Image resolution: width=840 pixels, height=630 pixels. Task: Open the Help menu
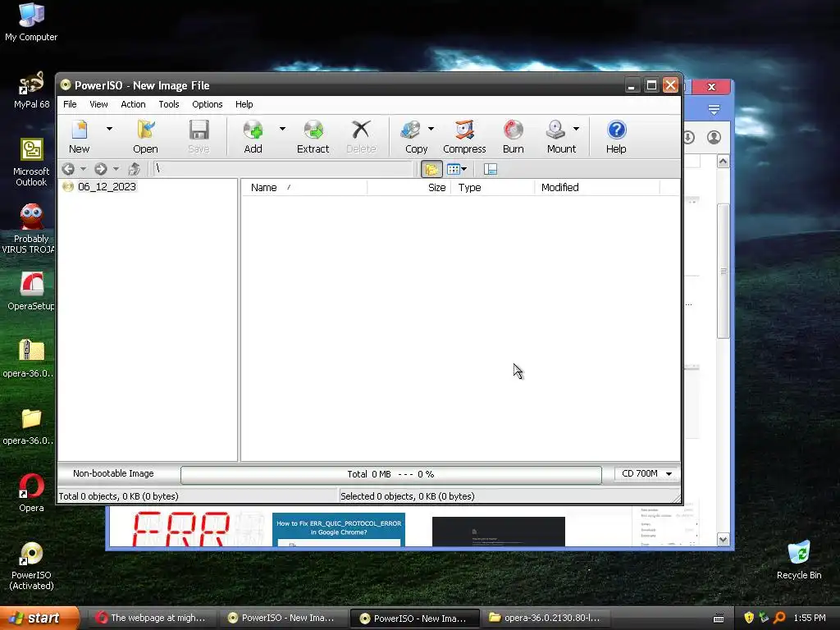[x=244, y=104]
